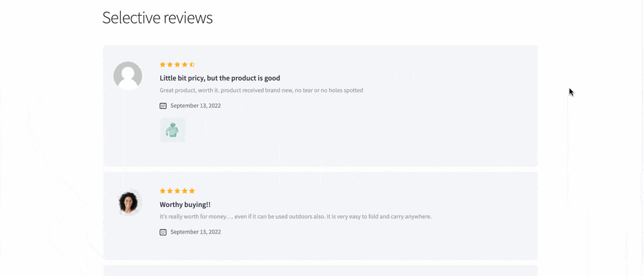Image resolution: width=644 pixels, height=276 pixels.
Task: Open "Little bit pricy, but the product is good" title
Action: (219, 78)
